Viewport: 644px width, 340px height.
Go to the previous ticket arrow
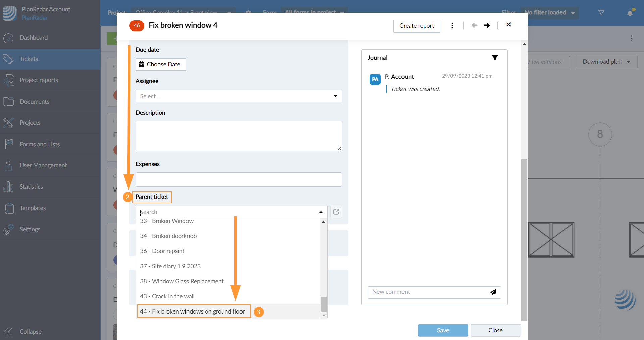[474, 25]
